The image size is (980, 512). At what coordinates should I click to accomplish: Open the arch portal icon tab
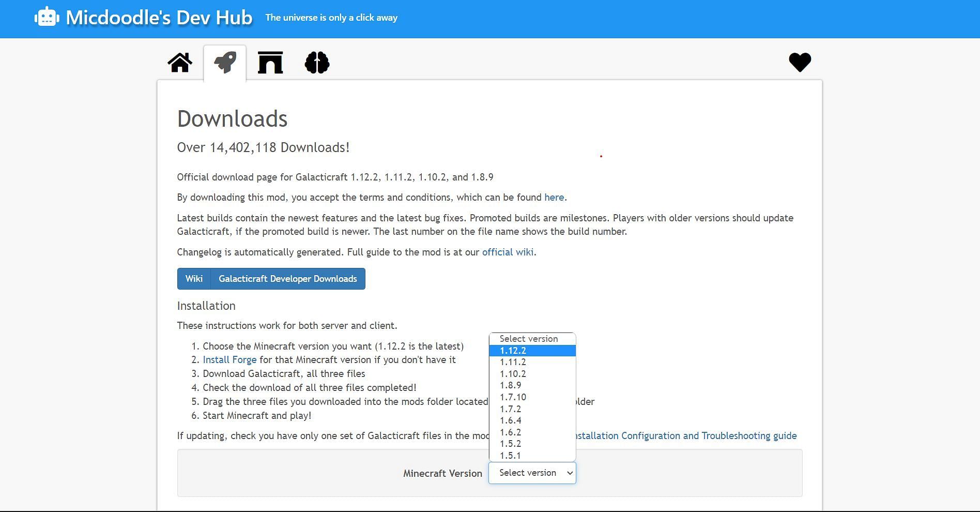[x=270, y=63]
